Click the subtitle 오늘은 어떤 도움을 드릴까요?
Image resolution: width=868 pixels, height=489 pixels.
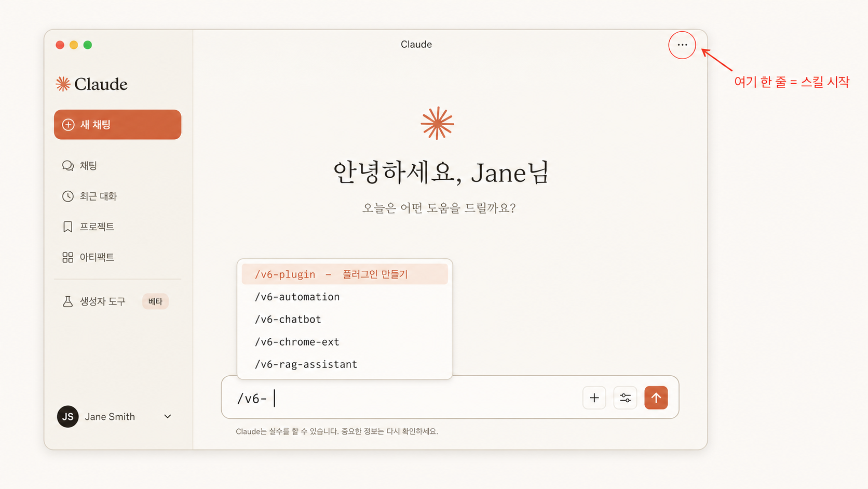click(x=439, y=208)
